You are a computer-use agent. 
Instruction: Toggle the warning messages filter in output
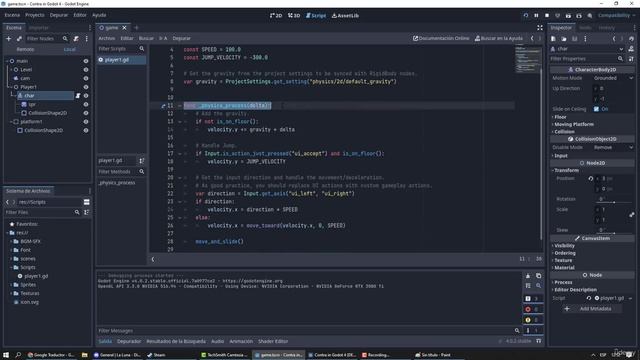pos(532,320)
